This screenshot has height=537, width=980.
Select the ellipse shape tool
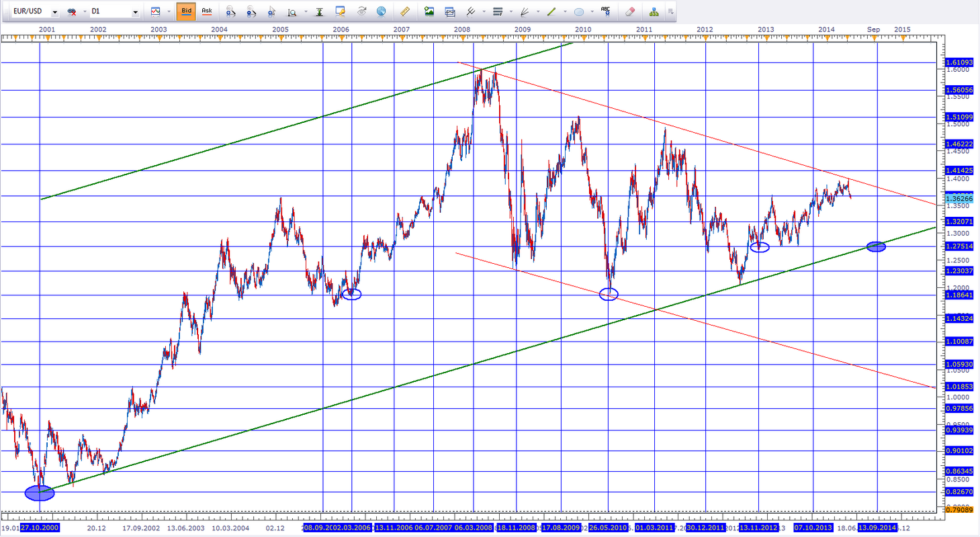578,11
